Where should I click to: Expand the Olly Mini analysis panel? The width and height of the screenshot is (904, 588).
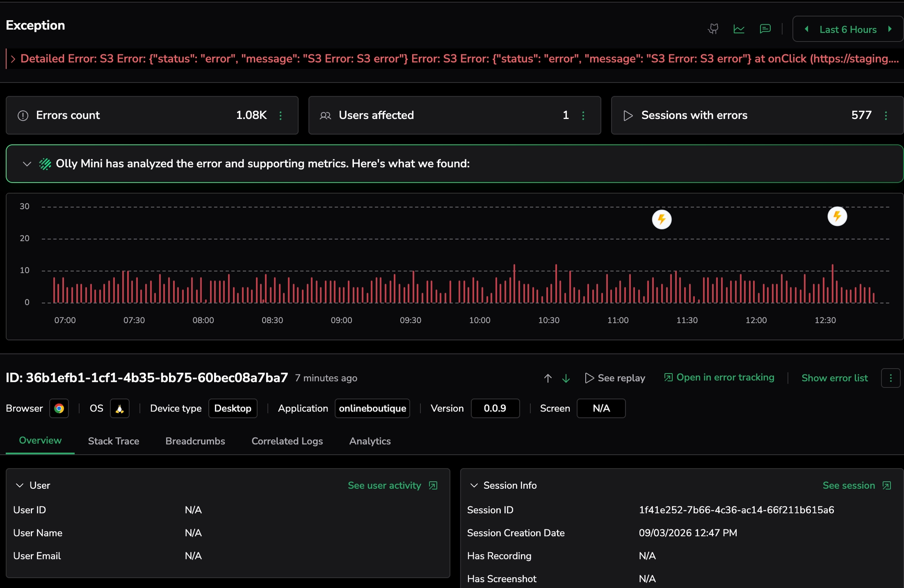[x=27, y=164]
